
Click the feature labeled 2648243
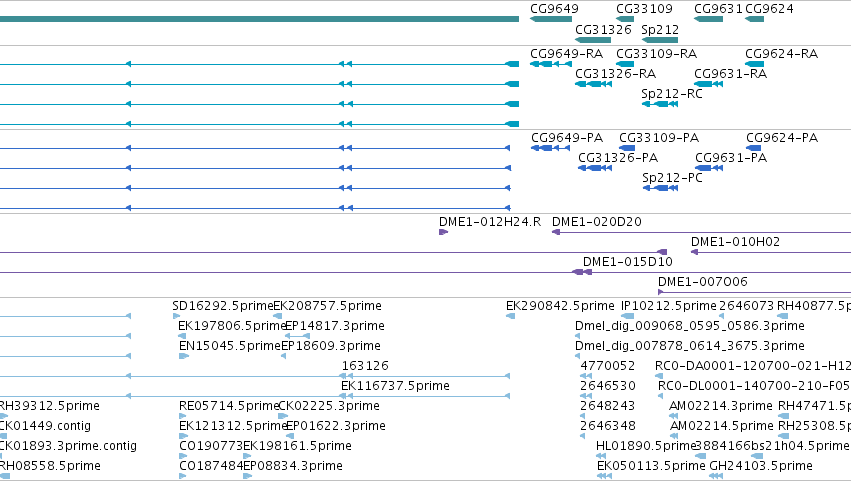(x=607, y=406)
